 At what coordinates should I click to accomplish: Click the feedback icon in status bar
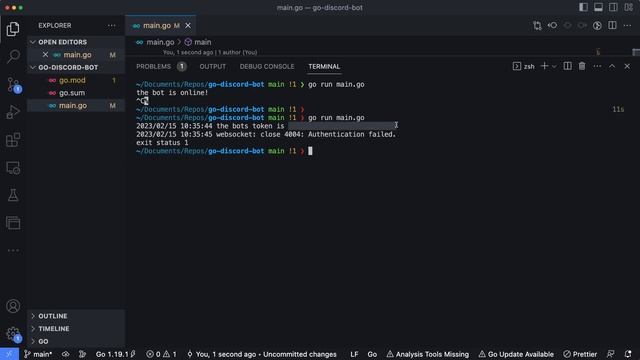(x=610, y=354)
